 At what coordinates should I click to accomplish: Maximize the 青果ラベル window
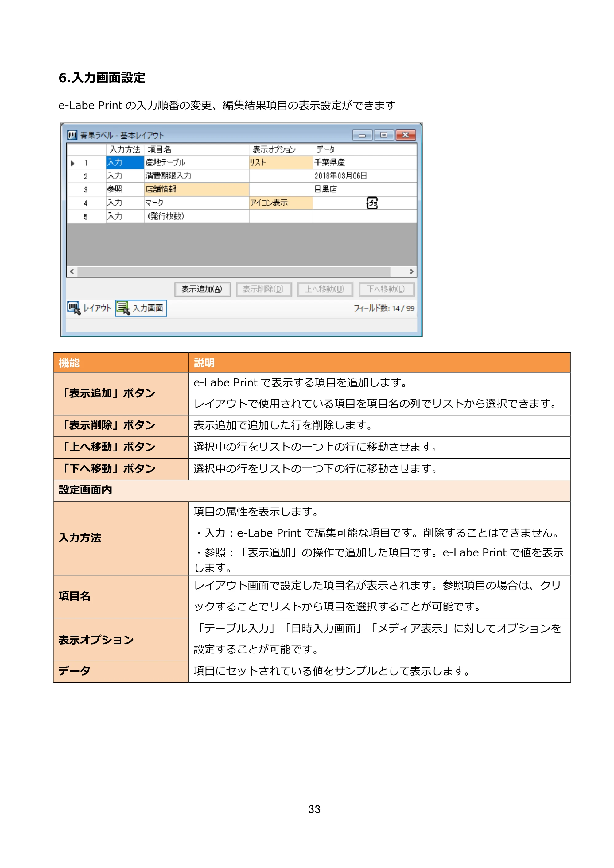(384, 135)
